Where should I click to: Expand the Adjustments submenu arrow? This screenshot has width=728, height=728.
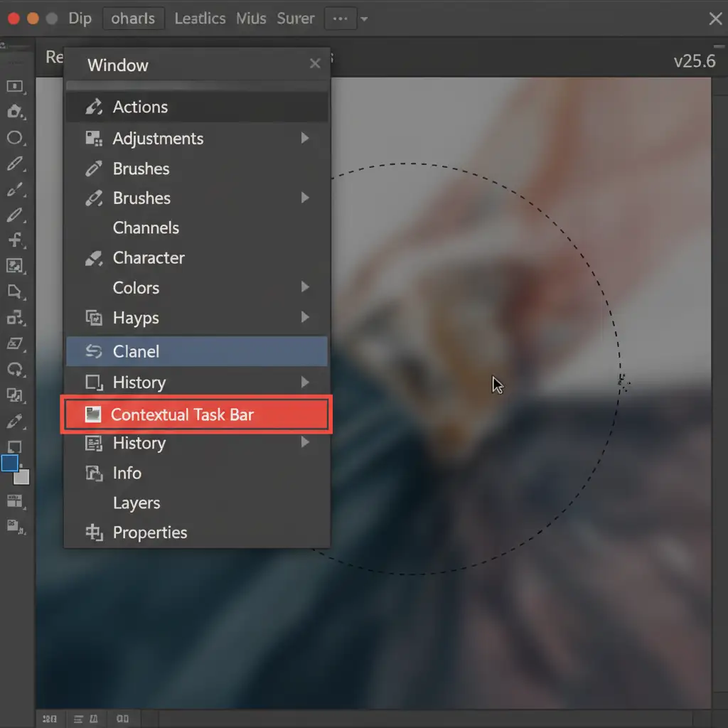(305, 138)
